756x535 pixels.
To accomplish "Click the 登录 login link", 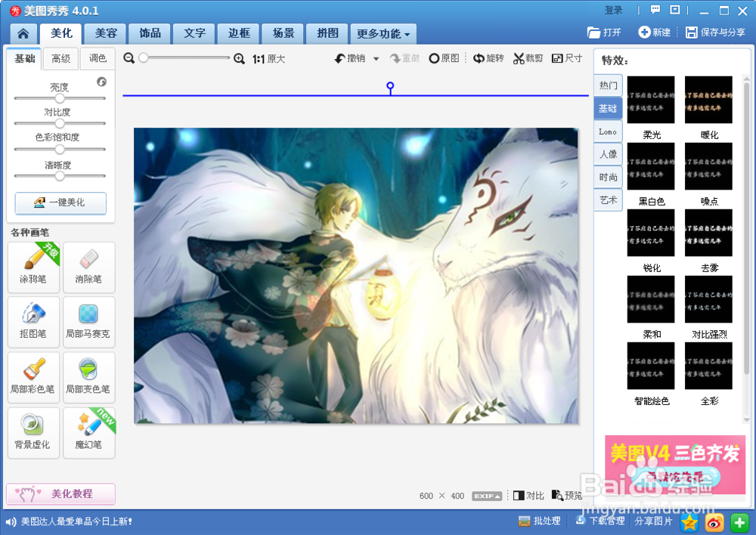I will tap(614, 10).
